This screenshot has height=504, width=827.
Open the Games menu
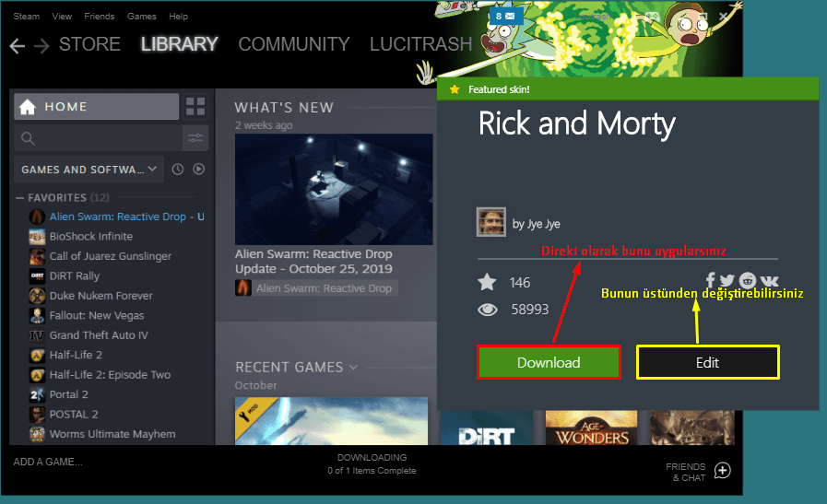pyautogui.click(x=141, y=17)
